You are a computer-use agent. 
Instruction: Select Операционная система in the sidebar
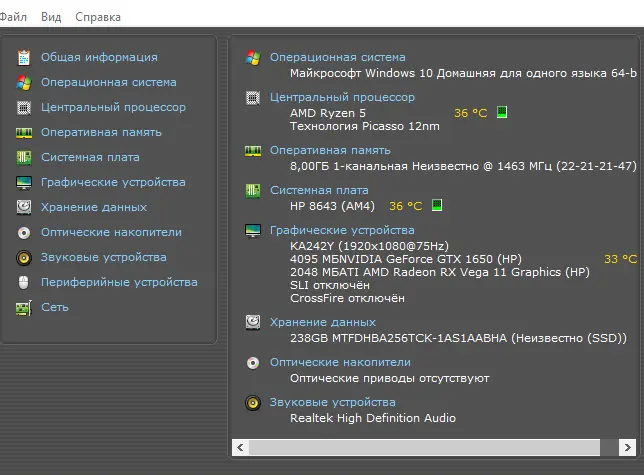coord(108,82)
